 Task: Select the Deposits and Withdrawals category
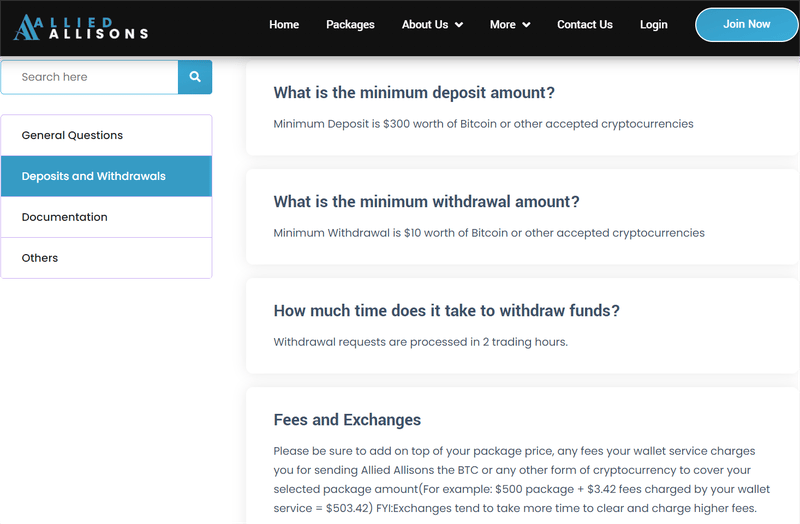click(106, 176)
